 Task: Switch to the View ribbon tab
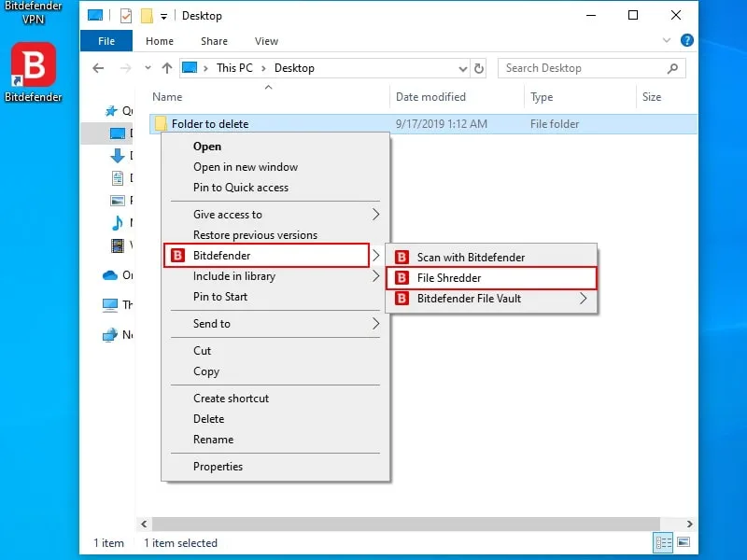pos(266,41)
